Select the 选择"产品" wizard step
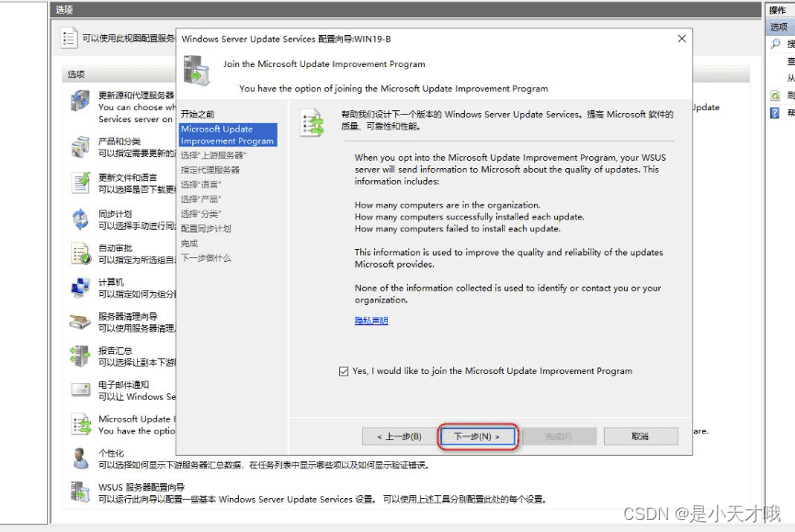This screenshot has height=532, width=795. pos(200,199)
